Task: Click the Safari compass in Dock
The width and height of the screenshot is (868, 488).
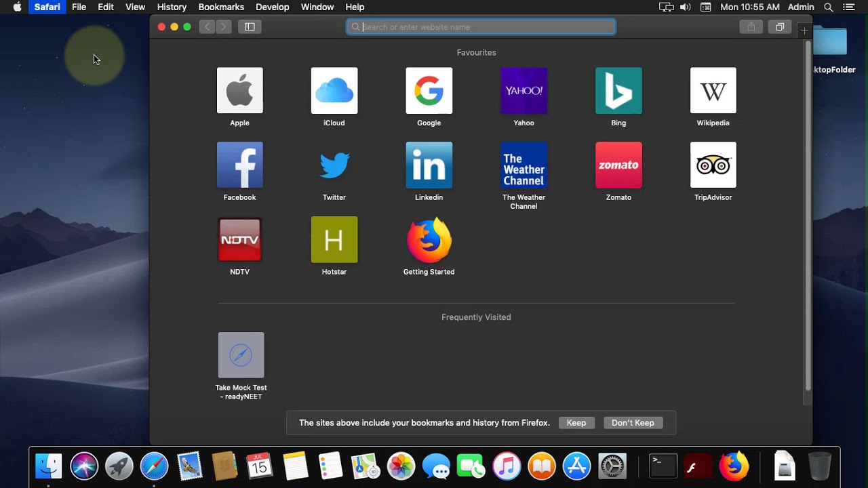Action: [x=154, y=466]
